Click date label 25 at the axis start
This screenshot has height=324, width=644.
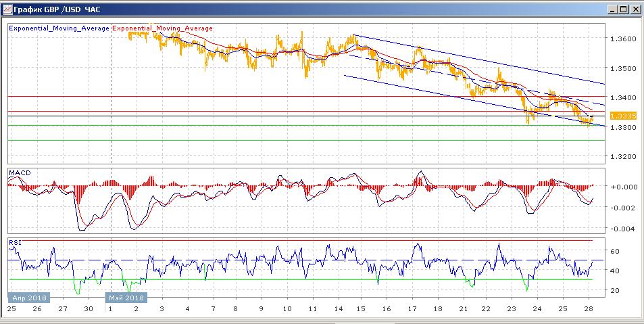tap(11, 309)
